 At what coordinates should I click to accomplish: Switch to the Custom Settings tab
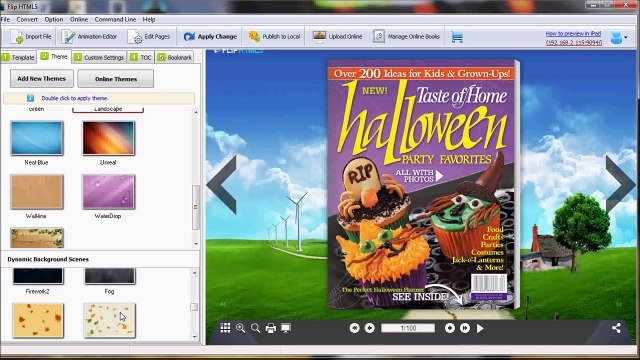pyautogui.click(x=99, y=58)
